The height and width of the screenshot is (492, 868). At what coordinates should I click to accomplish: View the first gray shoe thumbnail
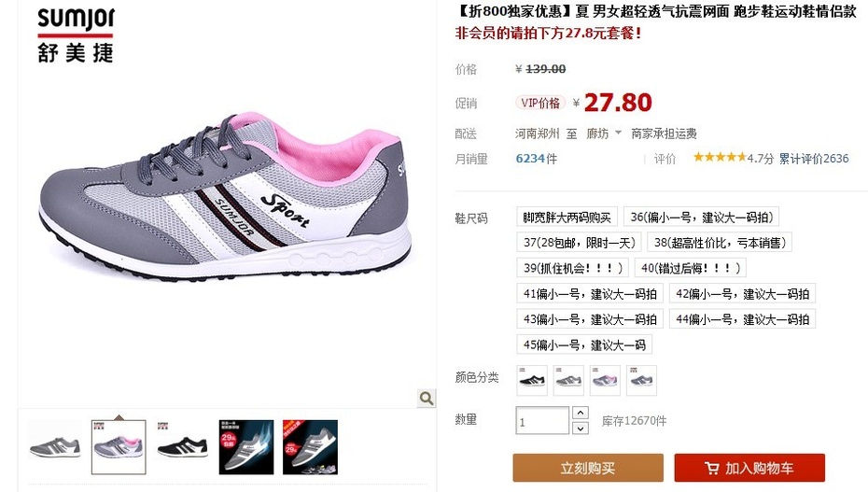pyautogui.click(x=55, y=446)
